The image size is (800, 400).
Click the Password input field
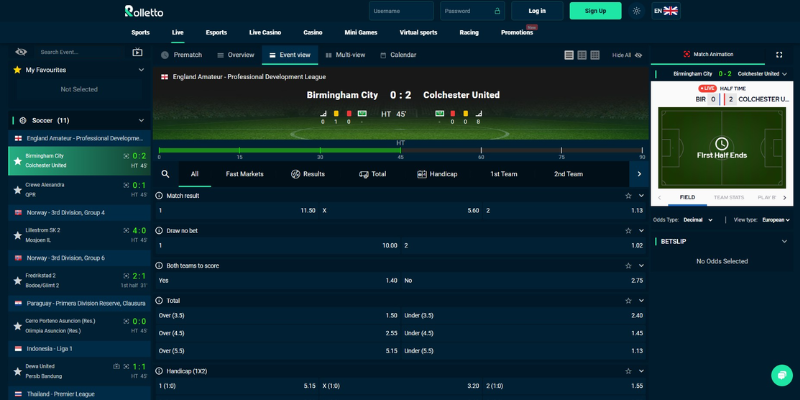(472, 11)
